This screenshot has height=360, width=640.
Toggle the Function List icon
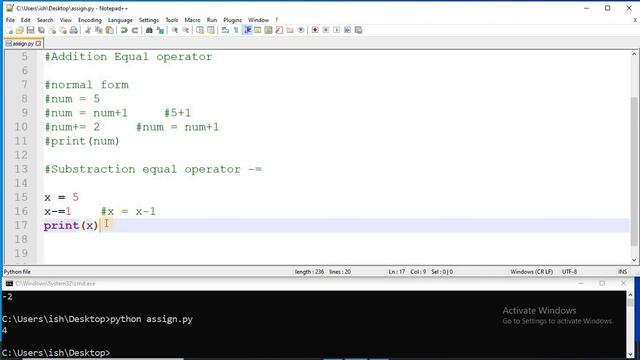(x=279, y=30)
